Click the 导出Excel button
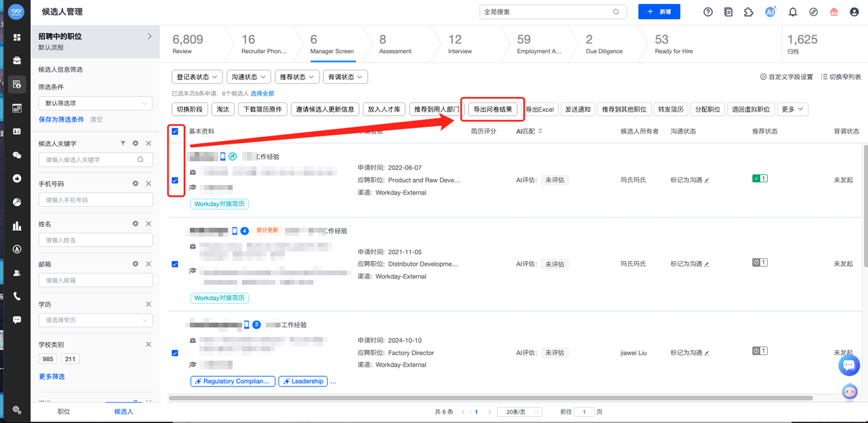 point(540,109)
